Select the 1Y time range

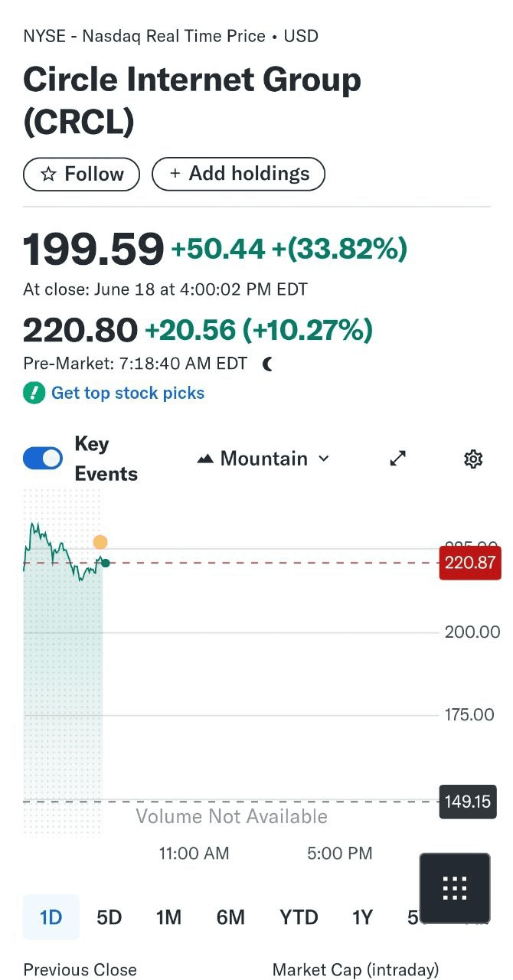pyautogui.click(x=362, y=917)
